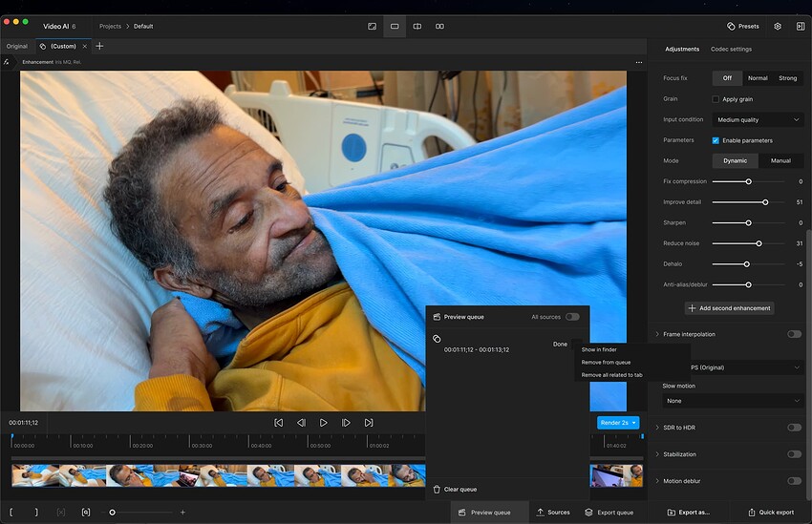Jump to the first frame of the video
The image size is (812, 524).
coord(278,422)
